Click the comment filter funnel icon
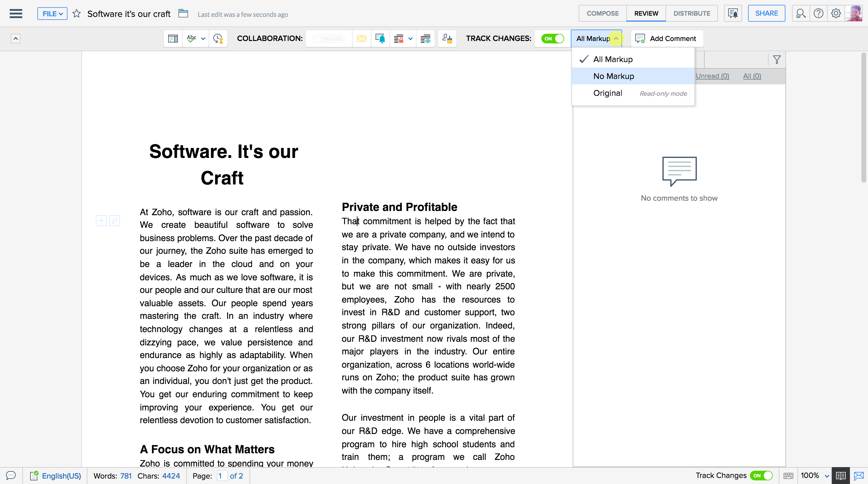Screen dimensions: 868x484 777,60
